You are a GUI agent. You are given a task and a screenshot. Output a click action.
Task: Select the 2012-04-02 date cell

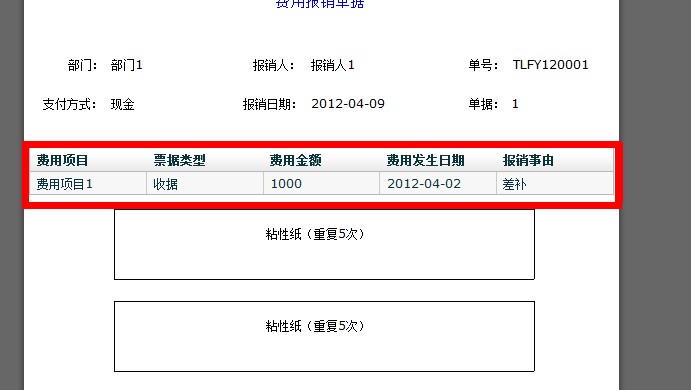(438, 183)
